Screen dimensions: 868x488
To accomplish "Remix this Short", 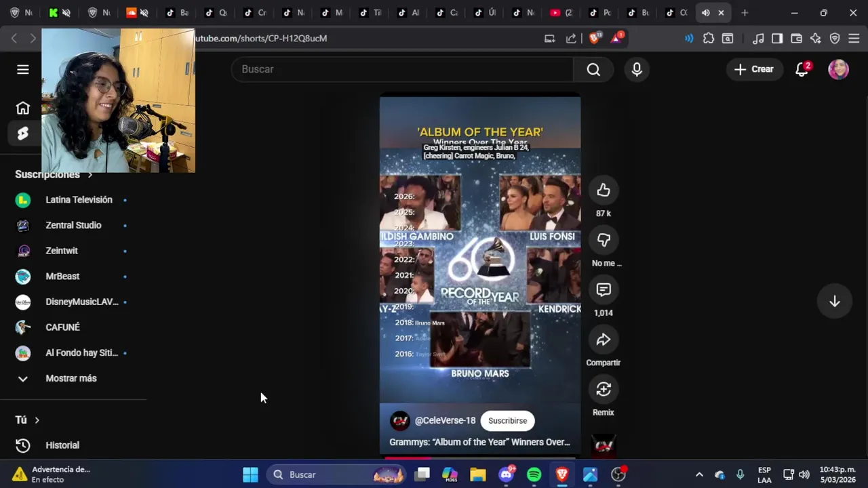I will pos(604,389).
